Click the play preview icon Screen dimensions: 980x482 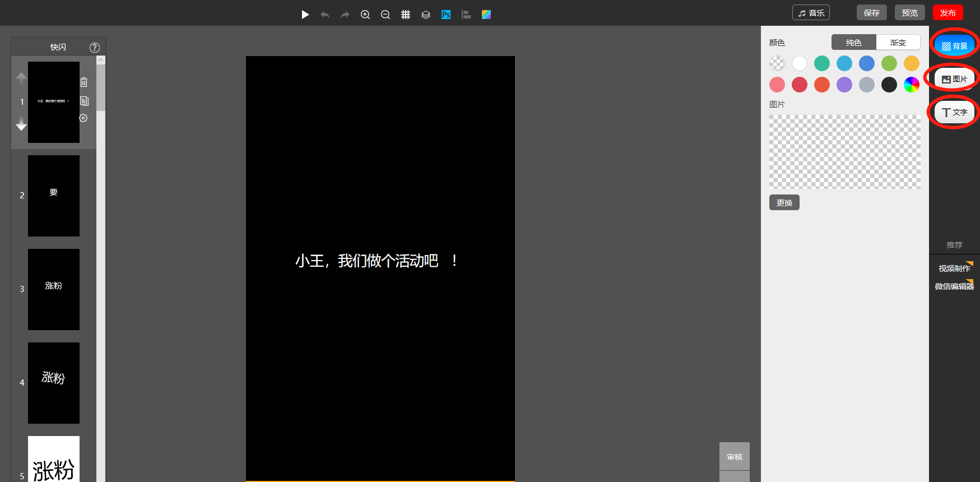pyautogui.click(x=305, y=15)
